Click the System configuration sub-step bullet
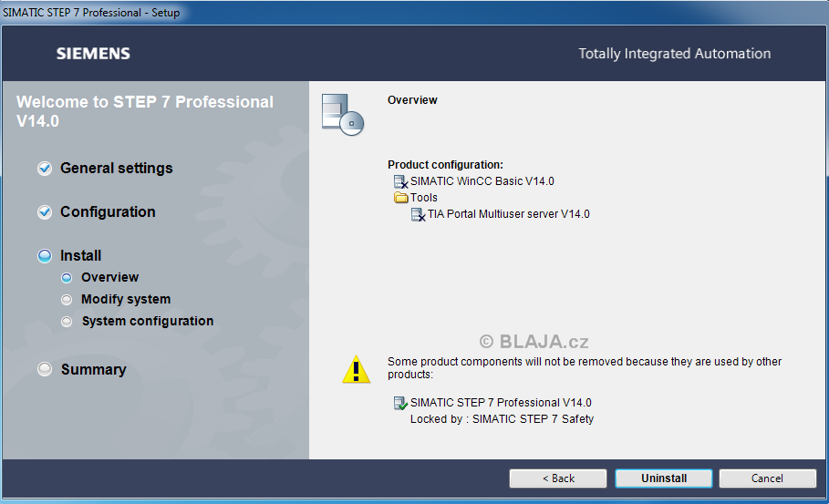This screenshot has height=504, width=829. click(x=67, y=322)
